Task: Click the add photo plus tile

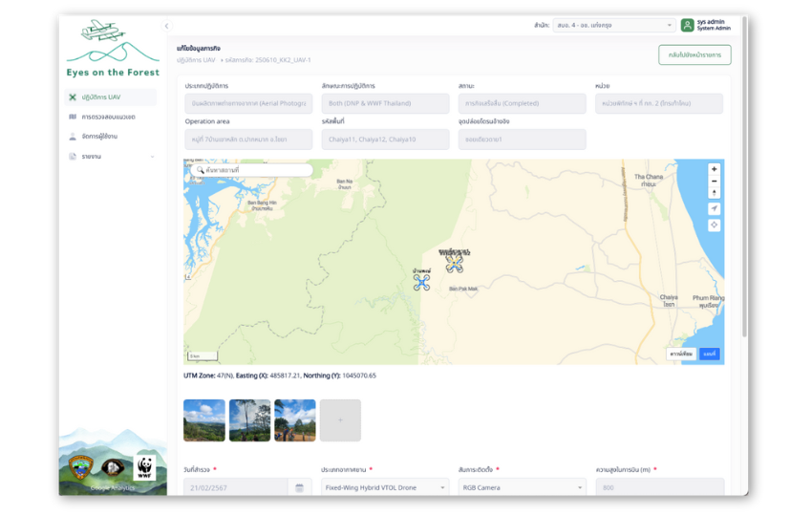Action: coord(340,420)
